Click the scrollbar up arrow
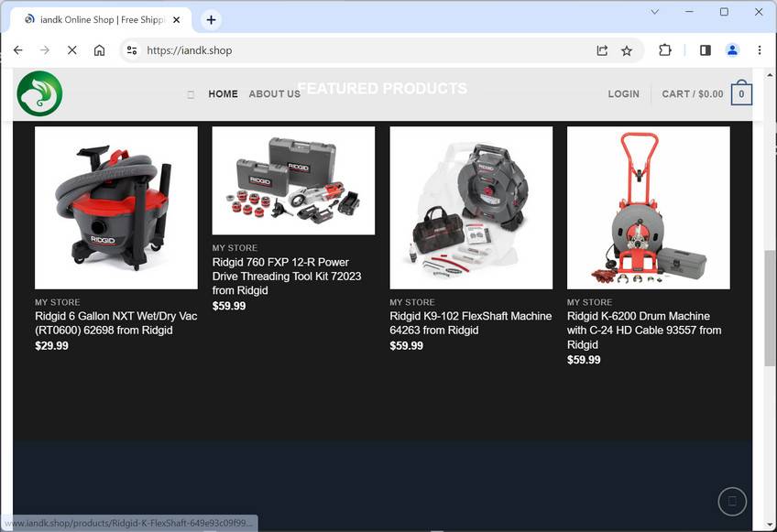 pos(770,75)
